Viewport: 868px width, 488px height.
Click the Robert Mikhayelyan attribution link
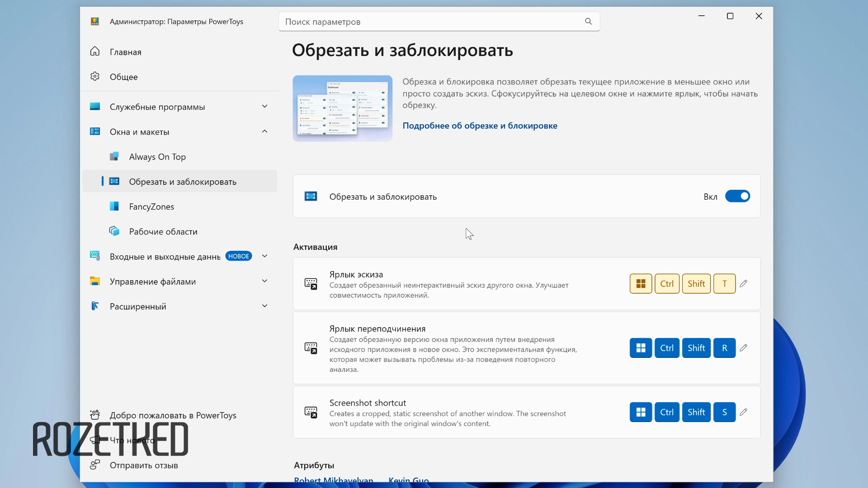pyautogui.click(x=333, y=479)
